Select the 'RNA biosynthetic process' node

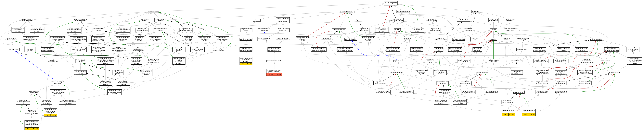(80, 72)
